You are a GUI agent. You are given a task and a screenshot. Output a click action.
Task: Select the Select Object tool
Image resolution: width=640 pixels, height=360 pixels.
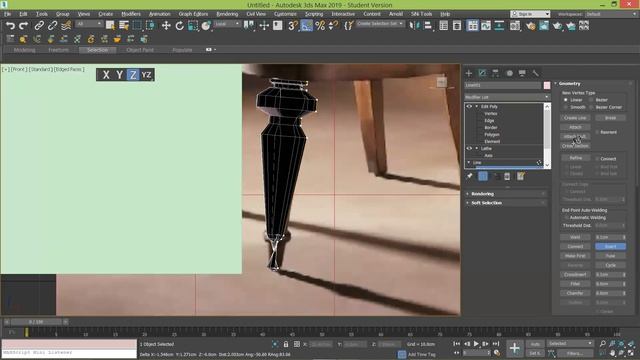(110, 26)
